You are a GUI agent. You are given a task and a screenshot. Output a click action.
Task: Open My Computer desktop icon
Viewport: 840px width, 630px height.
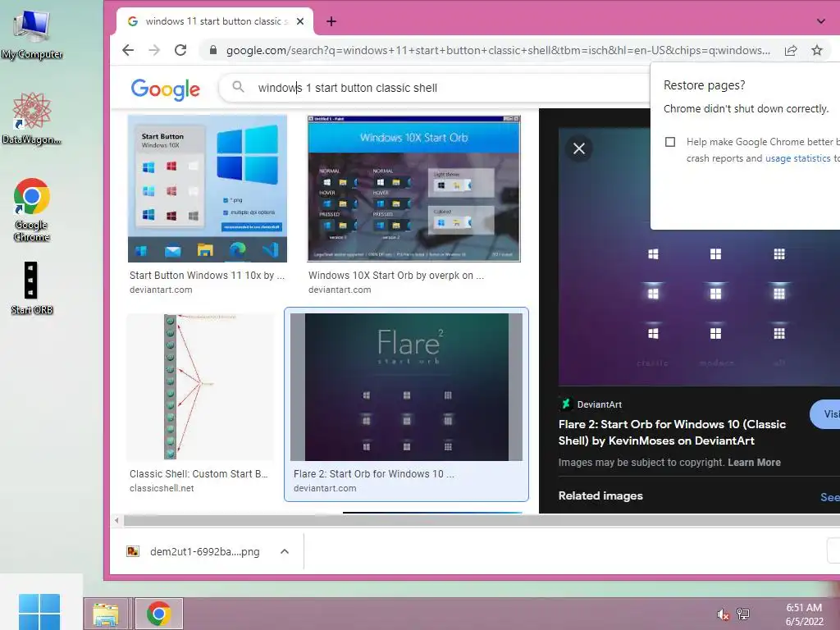[x=32, y=34]
